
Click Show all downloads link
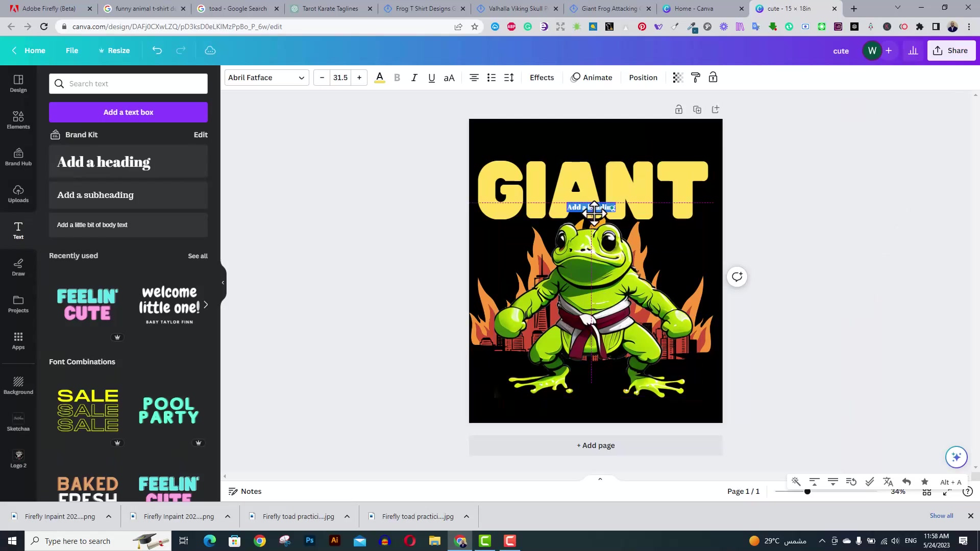point(941,516)
